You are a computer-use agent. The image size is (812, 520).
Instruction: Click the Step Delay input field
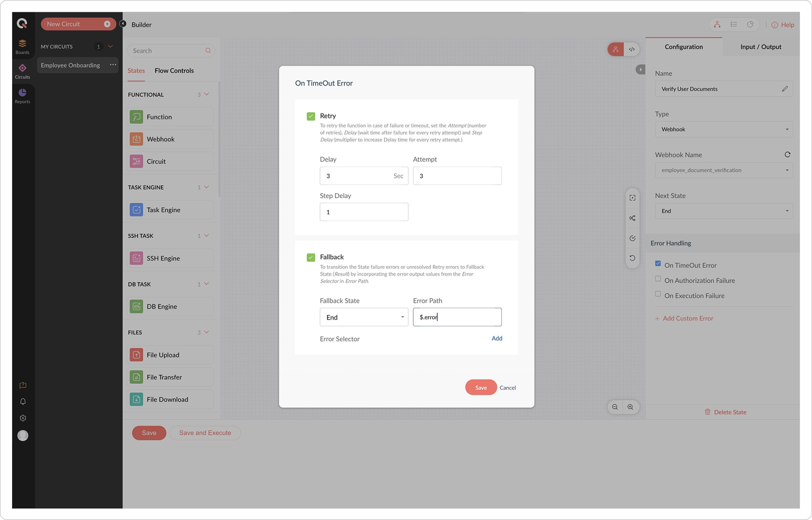pos(364,212)
